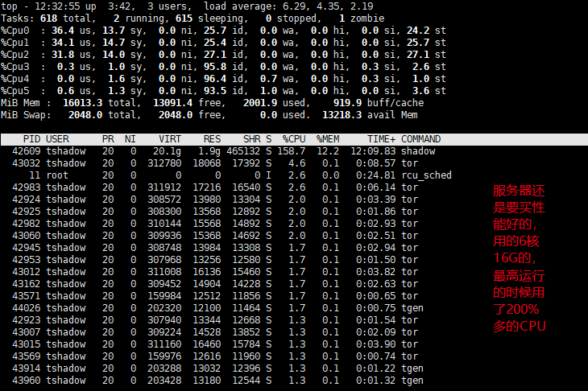This screenshot has height=391, width=588.
Task: Select PID 42983 tor row
Action: (27, 187)
